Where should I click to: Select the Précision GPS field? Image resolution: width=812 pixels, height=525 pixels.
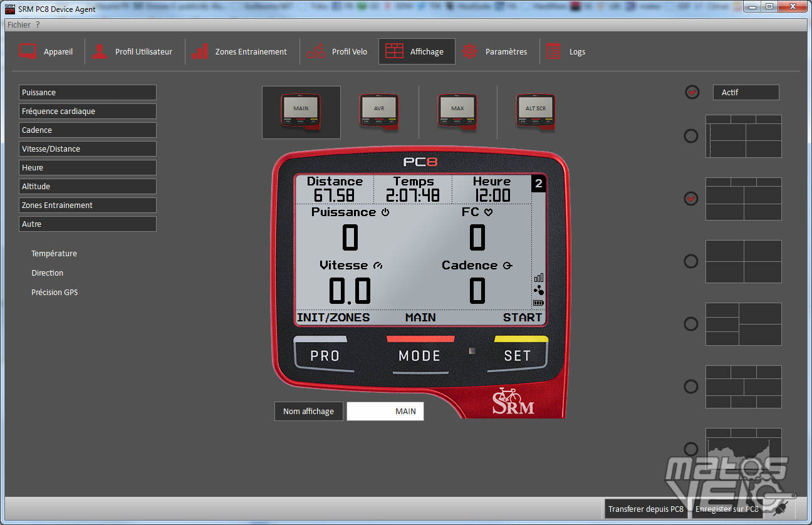tap(55, 293)
